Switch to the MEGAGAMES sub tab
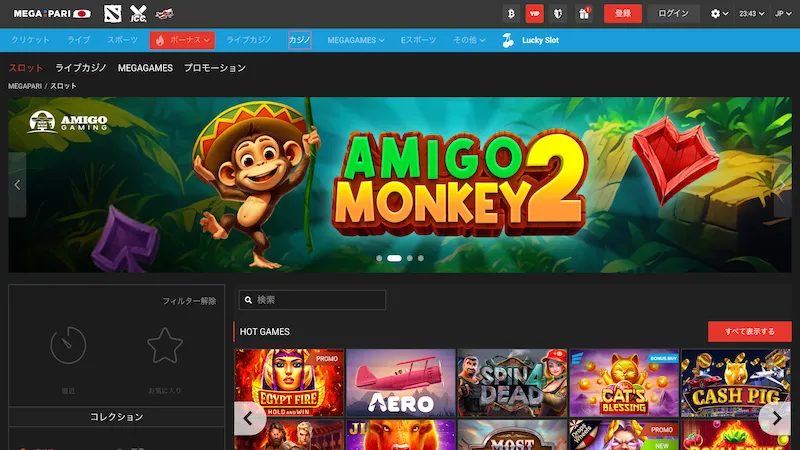 click(x=145, y=68)
